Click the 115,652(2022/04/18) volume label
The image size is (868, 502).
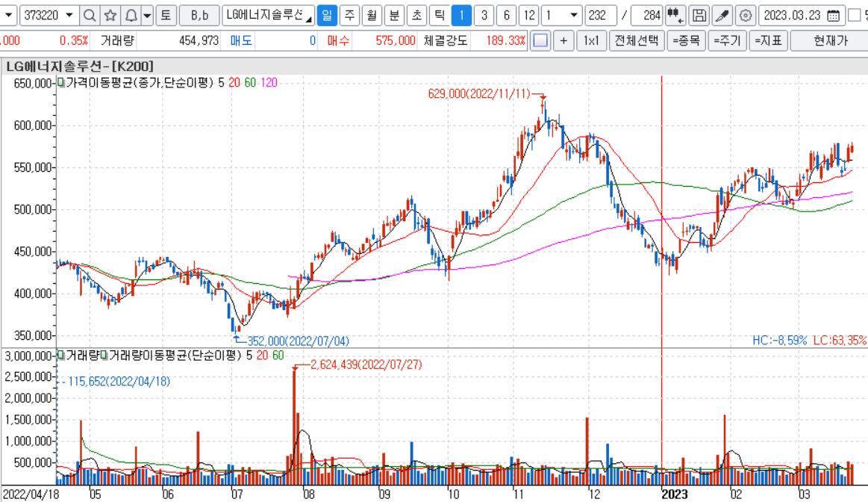[x=119, y=381]
